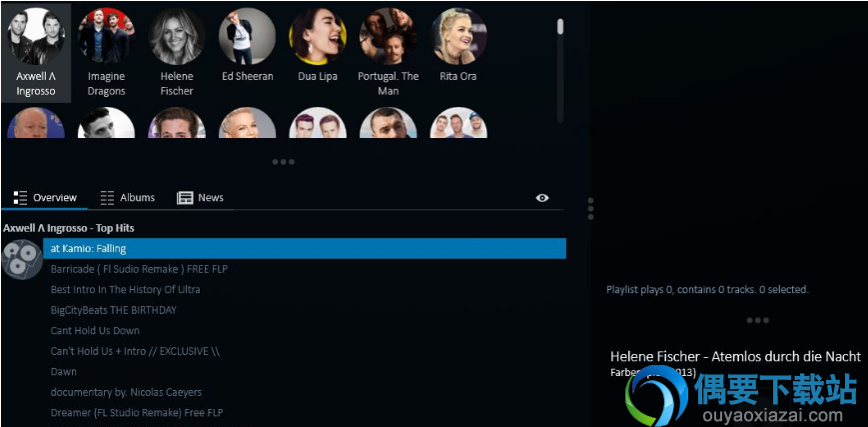Select the "Cant Hold Us Down" track
The image size is (868, 427).
95,331
